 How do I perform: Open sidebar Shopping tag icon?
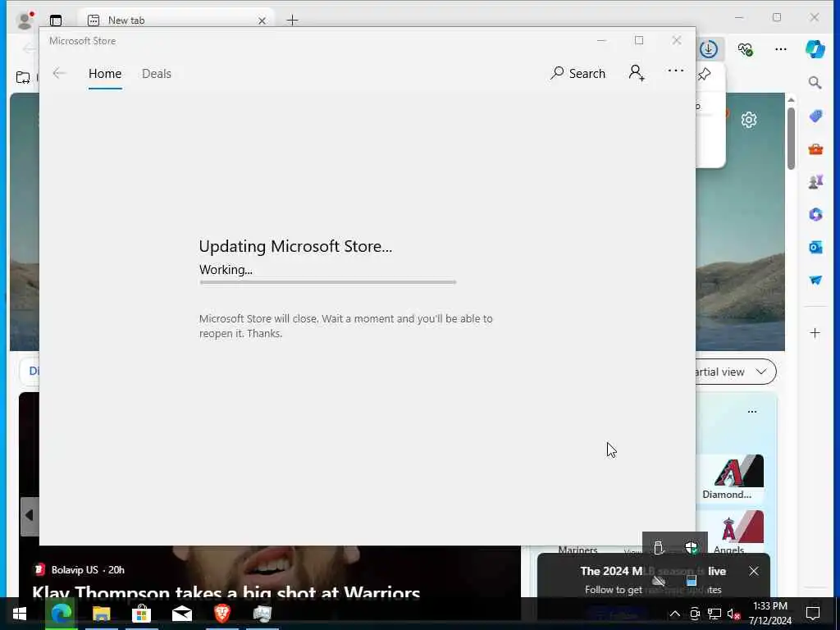[815, 116]
